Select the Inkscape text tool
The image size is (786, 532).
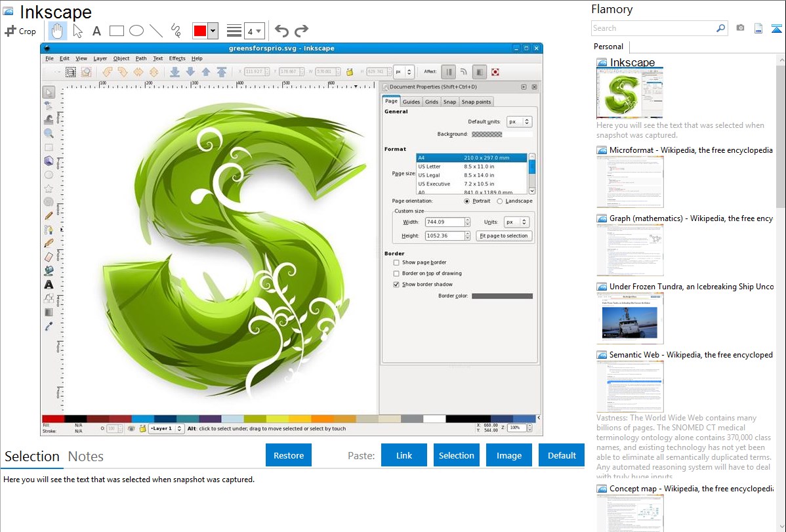pyautogui.click(x=49, y=284)
